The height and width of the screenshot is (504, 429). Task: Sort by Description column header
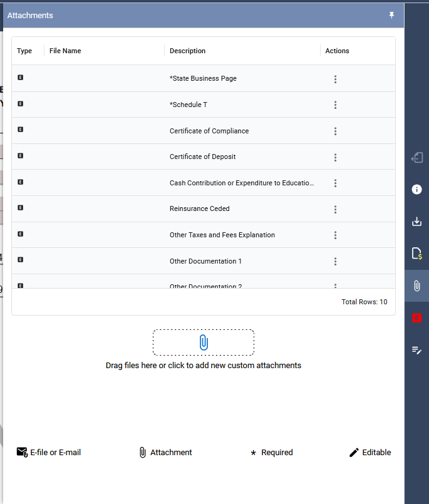(187, 51)
